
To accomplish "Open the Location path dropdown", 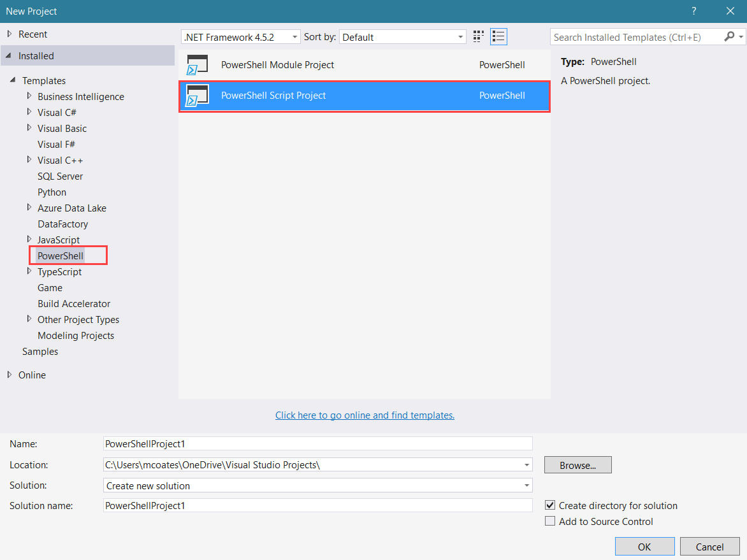I will click(x=526, y=465).
